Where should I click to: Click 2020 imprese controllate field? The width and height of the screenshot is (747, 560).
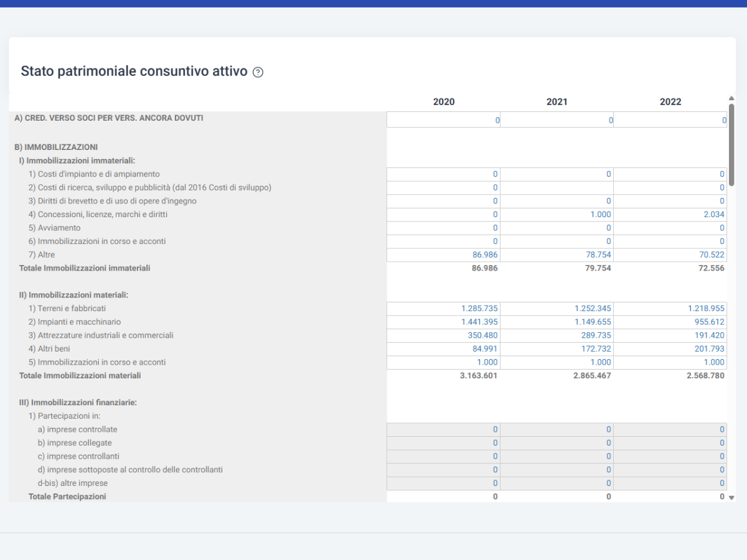coord(443,430)
